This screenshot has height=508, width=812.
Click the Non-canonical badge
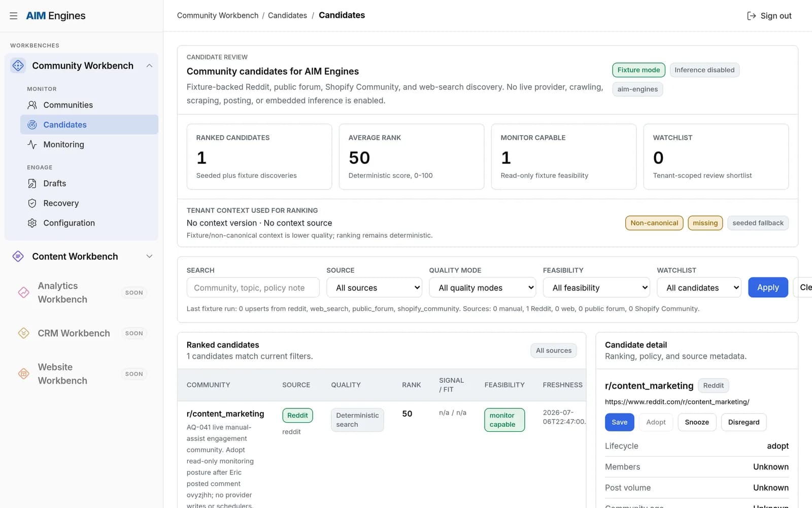(x=654, y=223)
